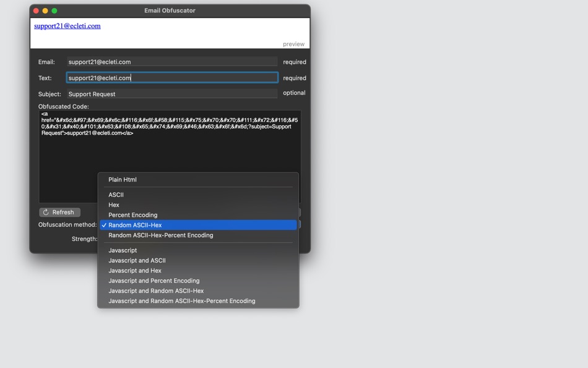Select checked Random ASCII-Hex item
Viewport: 588px width, 368px height.
point(198,225)
